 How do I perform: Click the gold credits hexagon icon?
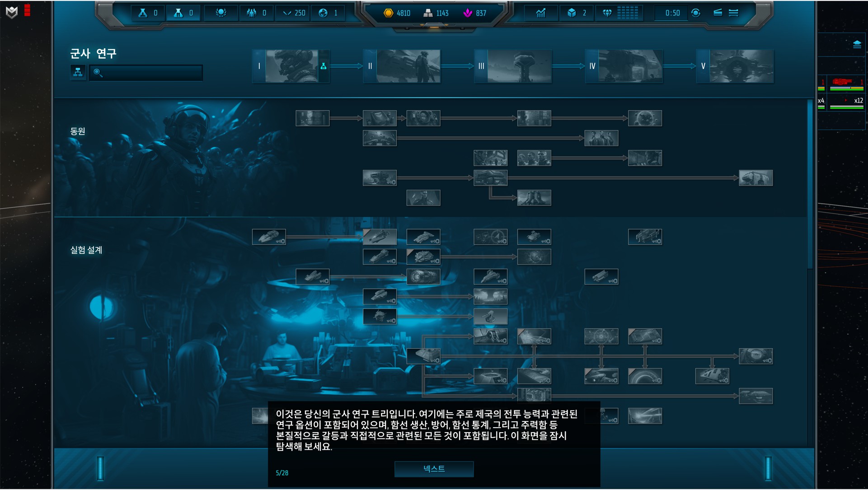388,13
